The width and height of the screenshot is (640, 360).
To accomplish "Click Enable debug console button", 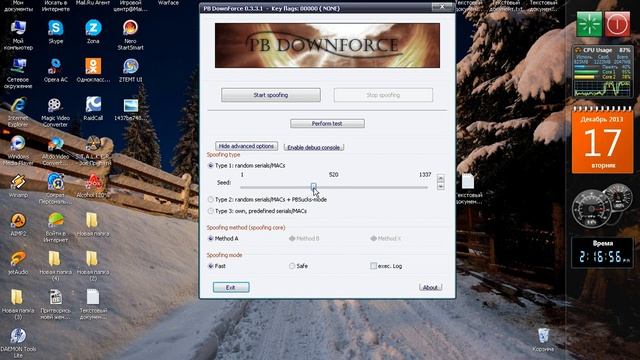I will [313, 147].
